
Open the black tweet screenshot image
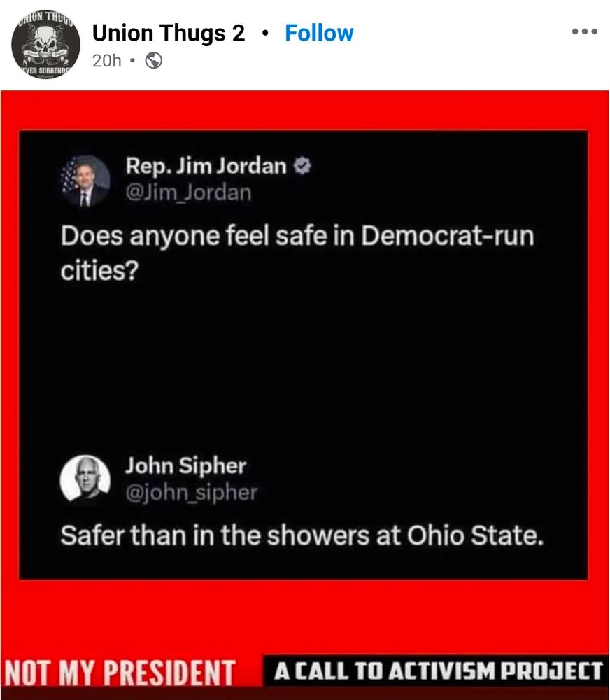pos(304,355)
